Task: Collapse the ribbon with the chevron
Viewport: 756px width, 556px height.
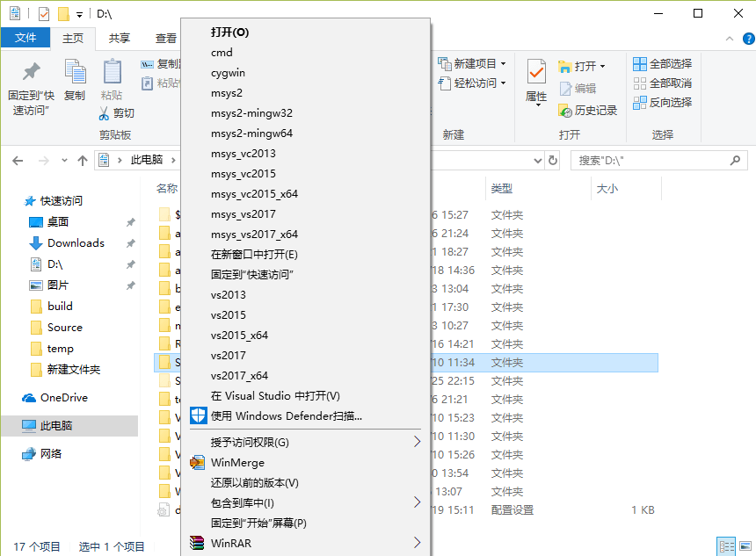Action: [x=730, y=39]
